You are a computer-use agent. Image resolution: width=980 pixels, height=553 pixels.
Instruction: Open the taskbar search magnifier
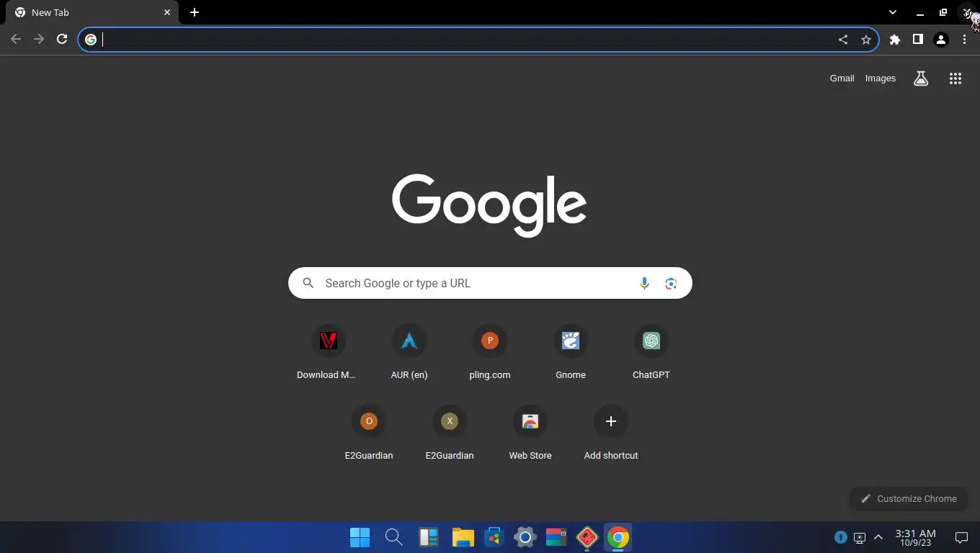393,537
